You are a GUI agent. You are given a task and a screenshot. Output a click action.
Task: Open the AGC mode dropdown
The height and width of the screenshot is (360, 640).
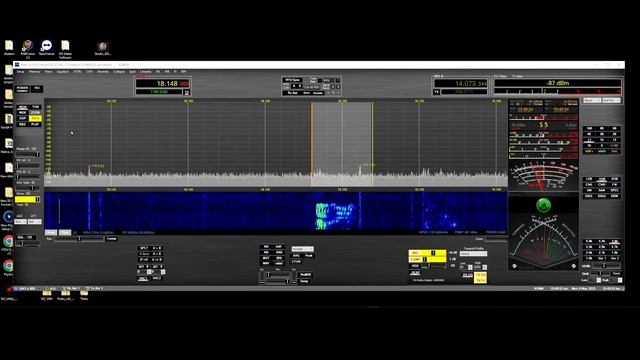(x=20, y=222)
